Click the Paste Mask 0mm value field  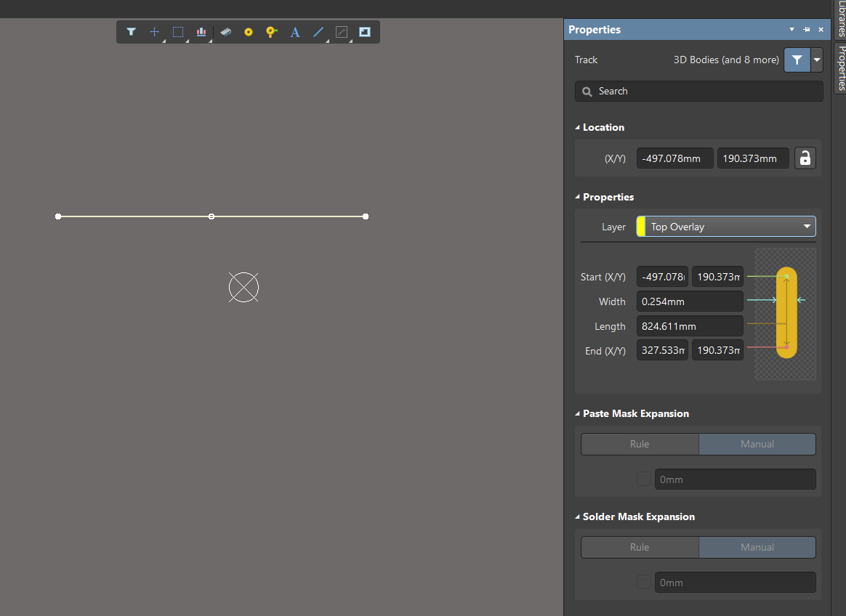(735, 479)
